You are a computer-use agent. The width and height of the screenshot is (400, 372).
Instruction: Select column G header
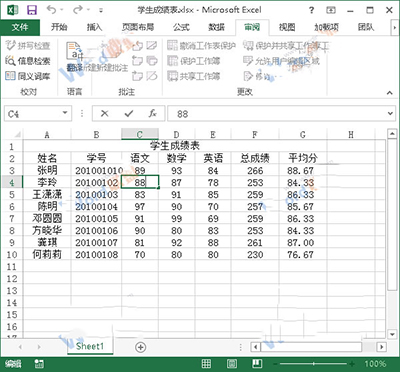[x=303, y=134]
